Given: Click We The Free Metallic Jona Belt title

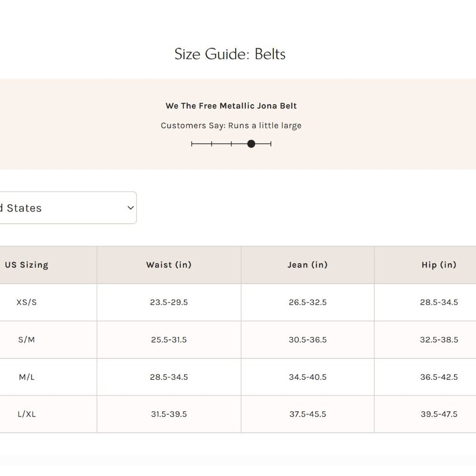Looking at the screenshot, I should (231, 106).
